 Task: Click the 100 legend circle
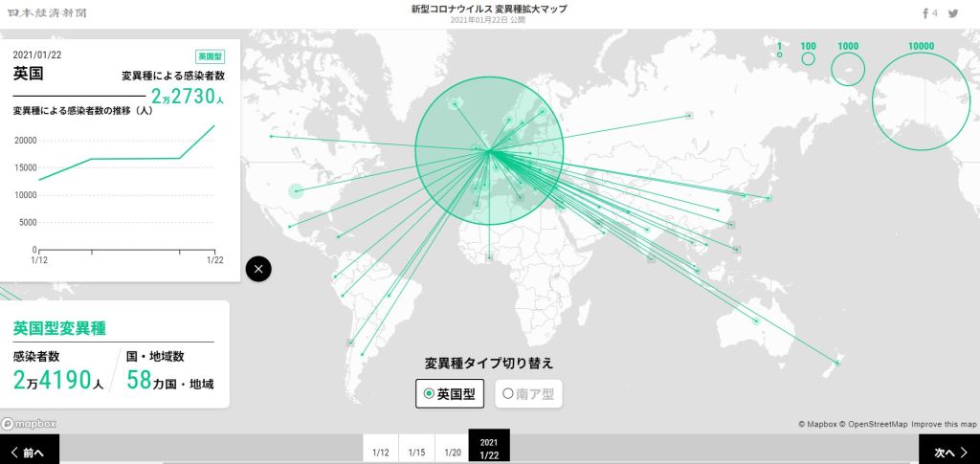tap(808, 58)
